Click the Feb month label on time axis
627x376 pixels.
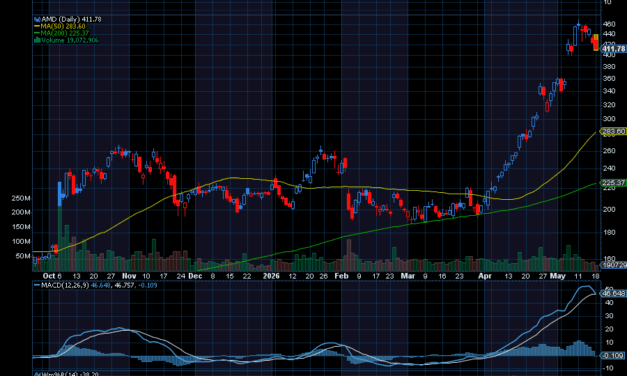point(341,276)
